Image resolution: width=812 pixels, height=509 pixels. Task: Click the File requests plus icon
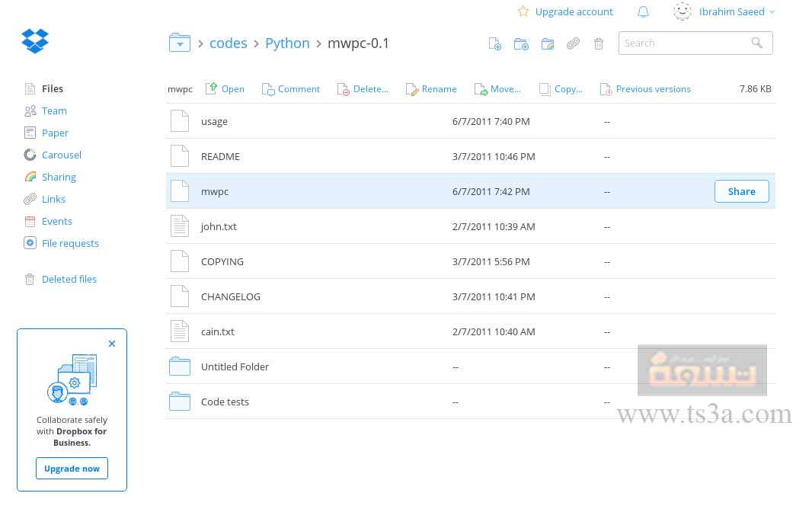(30, 243)
